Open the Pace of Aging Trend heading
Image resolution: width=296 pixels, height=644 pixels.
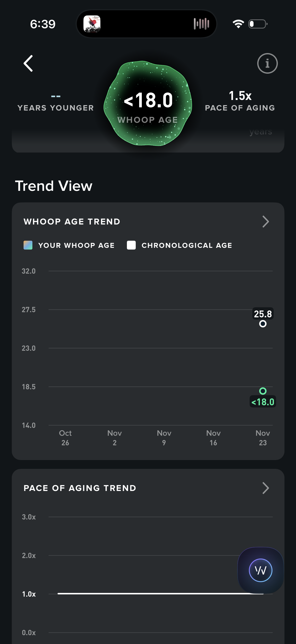click(x=80, y=488)
